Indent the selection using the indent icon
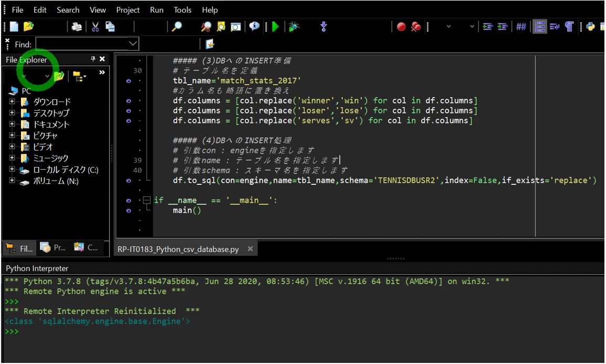 (502, 27)
